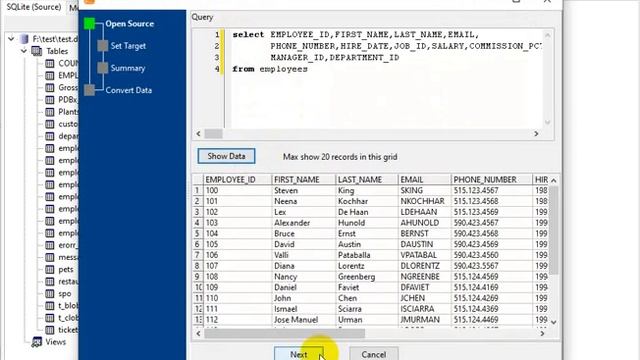640x360 pixels.
Task: Click the cell "Greenberg"
Action: [367, 277]
